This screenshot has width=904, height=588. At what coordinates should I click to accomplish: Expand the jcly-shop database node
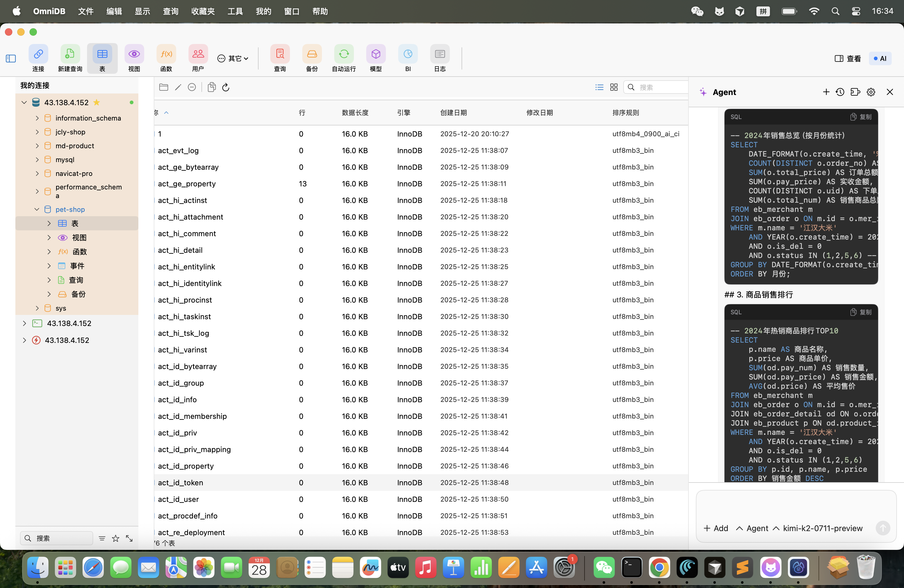pos(37,132)
